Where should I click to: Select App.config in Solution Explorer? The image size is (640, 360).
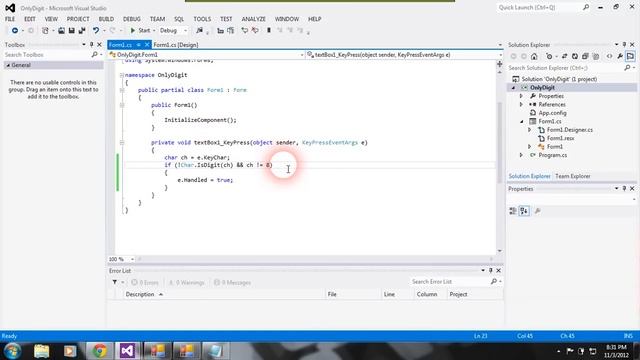coord(552,113)
